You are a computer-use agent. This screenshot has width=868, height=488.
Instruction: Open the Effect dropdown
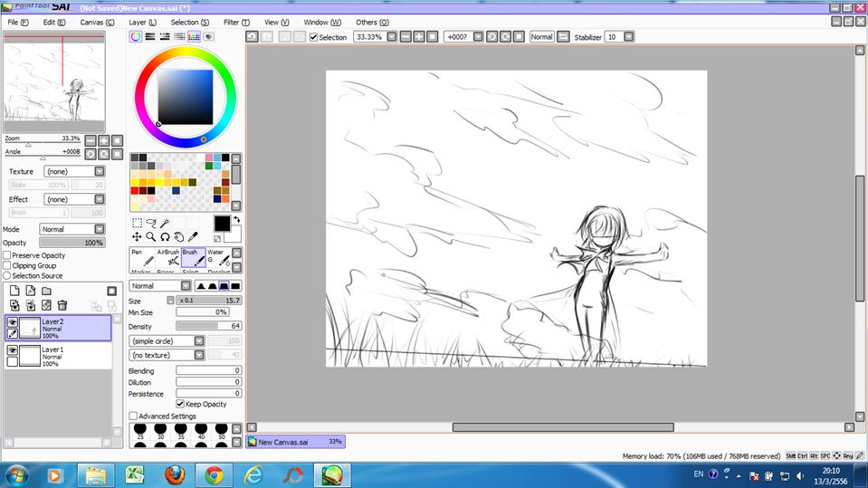click(99, 199)
